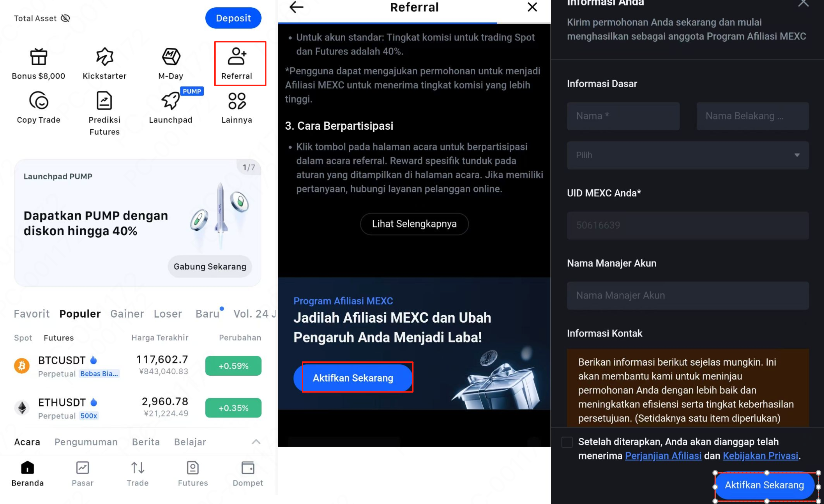The height and width of the screenshot is (504, 824).
Task: Open Copy Trade icon
Action: coord(38,100)
